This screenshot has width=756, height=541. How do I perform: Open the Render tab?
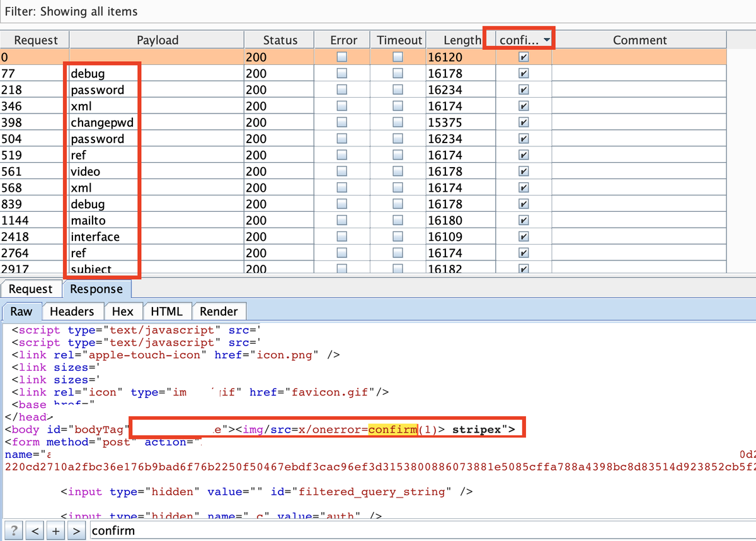click(219, 311)
